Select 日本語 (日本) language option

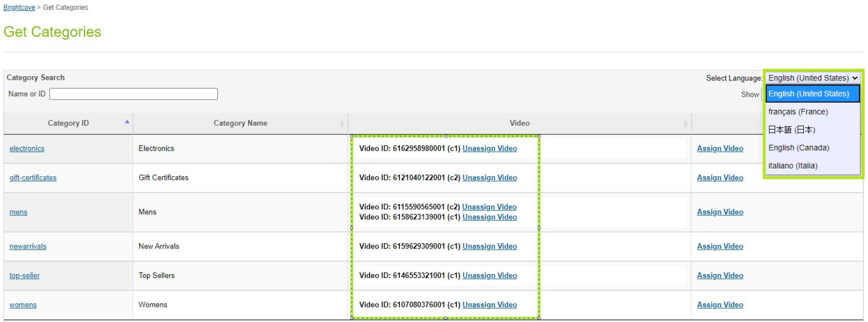(x=791, y=130)
